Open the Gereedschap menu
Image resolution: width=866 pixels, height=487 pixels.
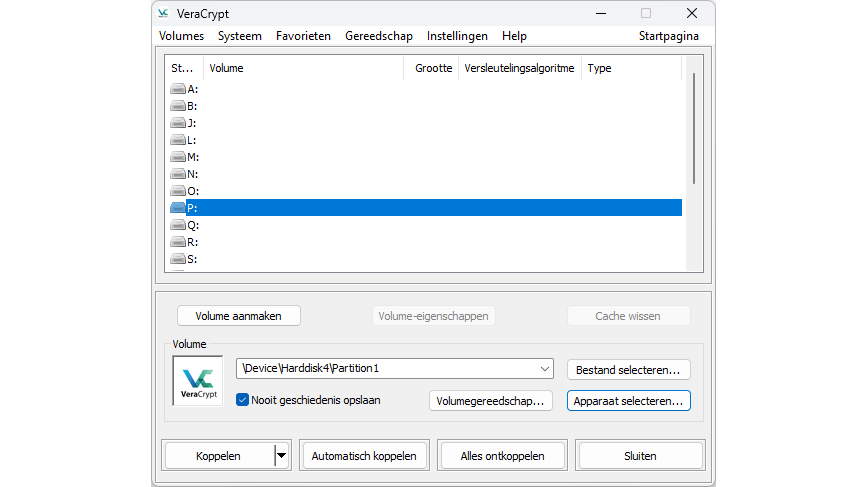tap(379, 36)
